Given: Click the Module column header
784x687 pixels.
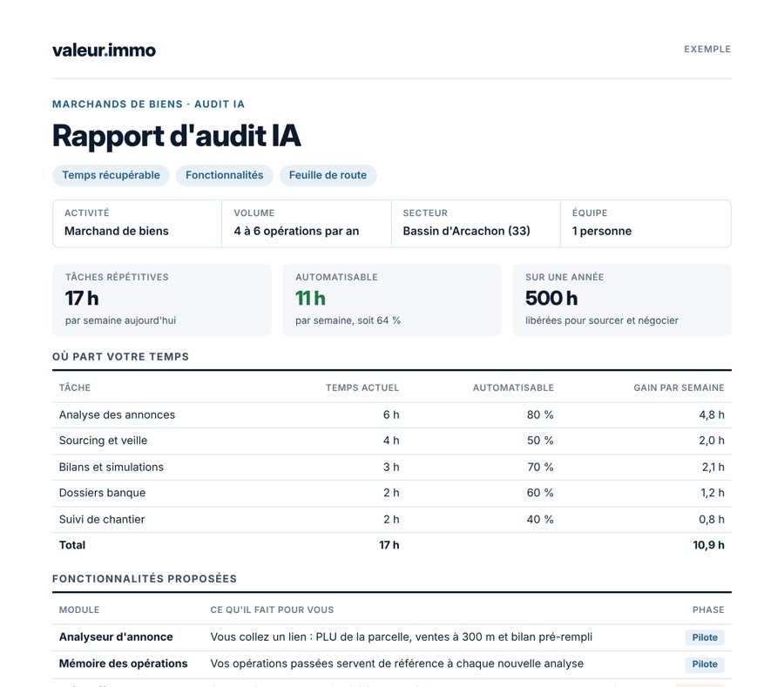Looking at the screenshot, I should point(79,610).
